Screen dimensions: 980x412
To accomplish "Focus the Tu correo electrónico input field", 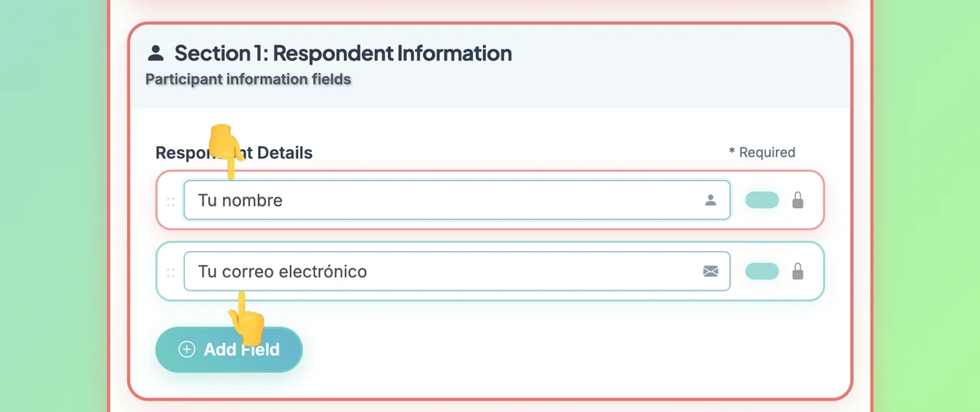I will [x=457, y=272].
